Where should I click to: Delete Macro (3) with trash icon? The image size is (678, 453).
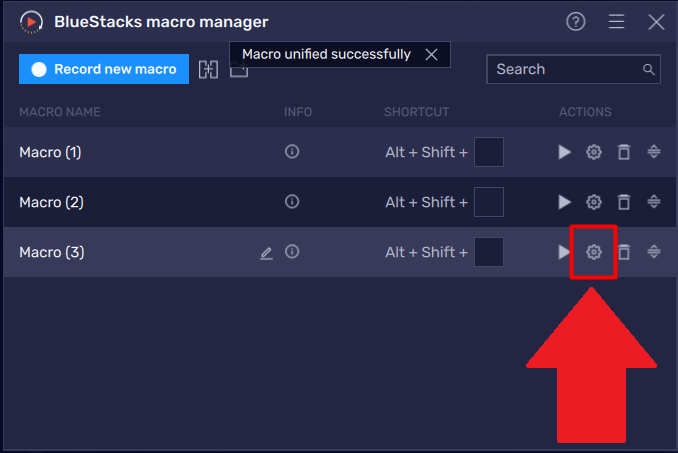(624, 252)
